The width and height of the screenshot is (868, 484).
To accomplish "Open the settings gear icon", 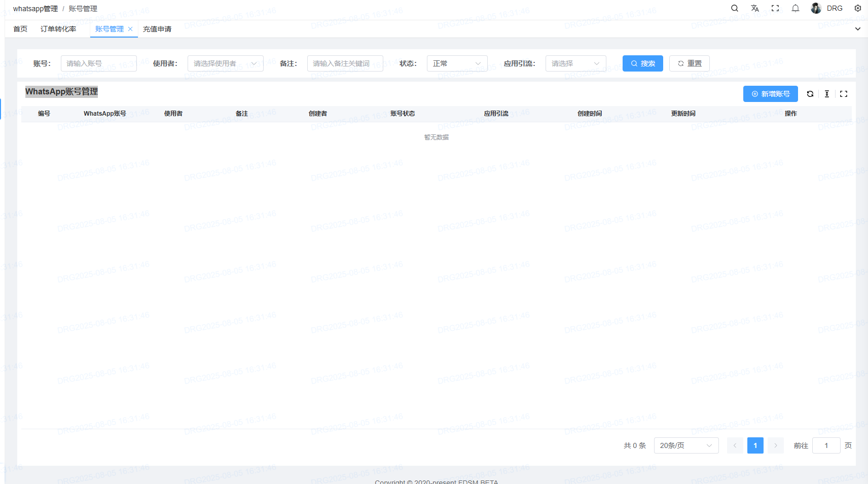I will pos(858,8).
